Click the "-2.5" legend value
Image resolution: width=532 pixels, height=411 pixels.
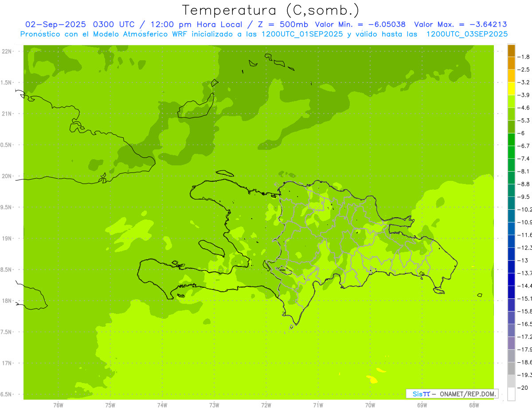524,70
